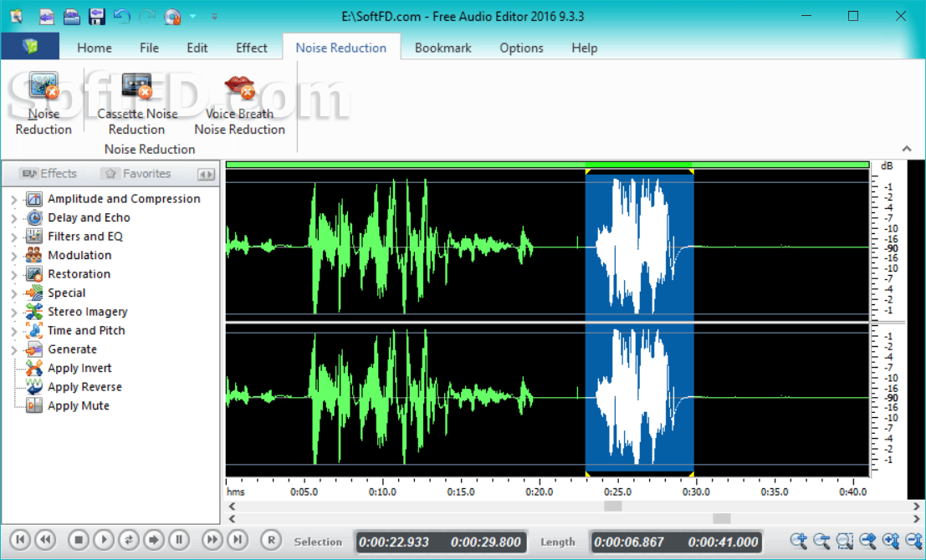
Task: Click the green overview bar above waveform
Action: pyautogui.click(x=547, y=165)
